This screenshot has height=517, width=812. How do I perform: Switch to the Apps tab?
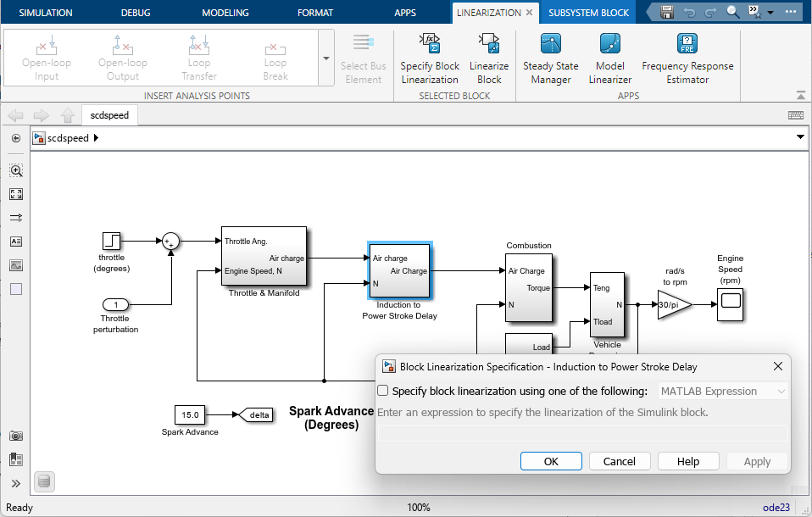click(405, 13)
